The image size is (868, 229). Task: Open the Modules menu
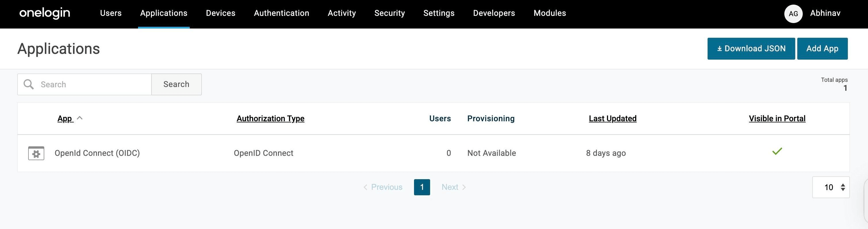coord(550,13)
